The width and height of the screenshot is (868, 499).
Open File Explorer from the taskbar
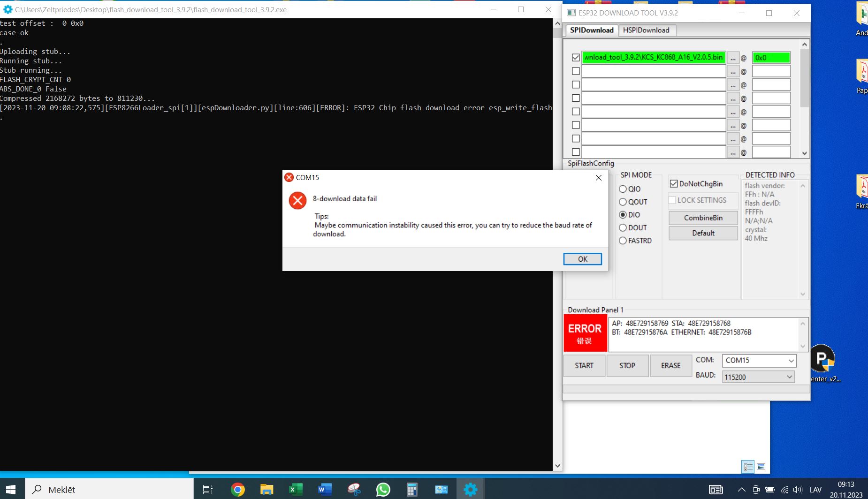pos(266,490)
